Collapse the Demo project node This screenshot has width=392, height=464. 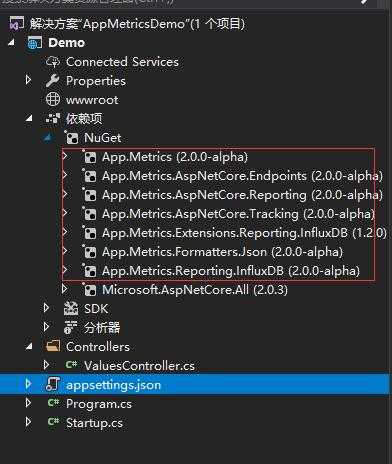[x=11, y=43]
